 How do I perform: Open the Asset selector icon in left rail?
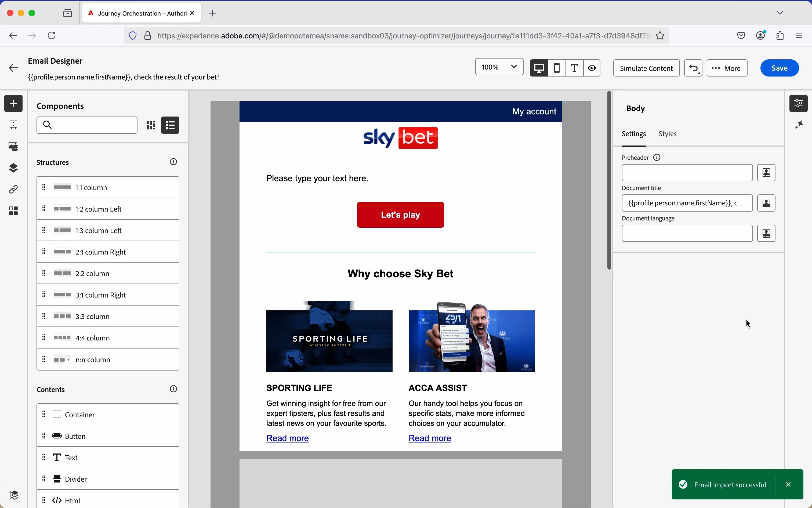(13, 147)
